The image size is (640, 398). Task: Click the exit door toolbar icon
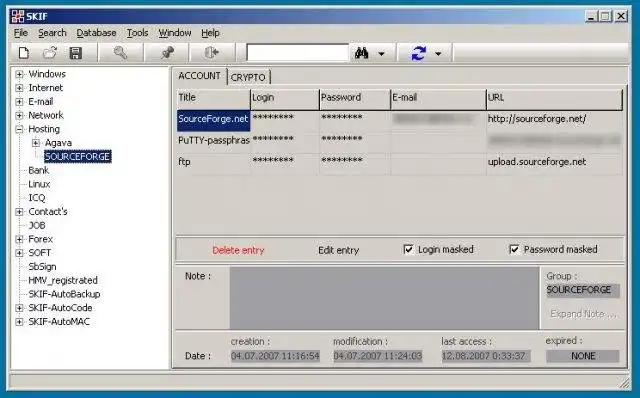coord(211,53)
